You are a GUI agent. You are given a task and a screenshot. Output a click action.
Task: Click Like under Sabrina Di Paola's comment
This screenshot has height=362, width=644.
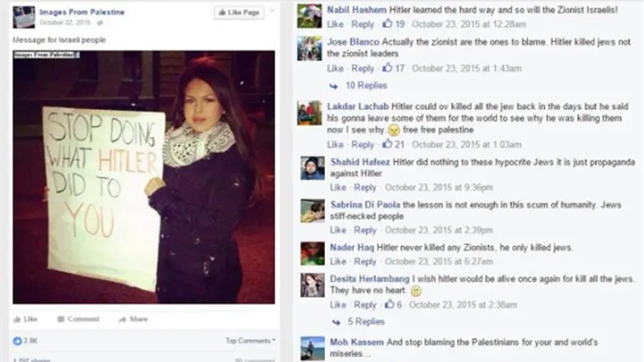click(338, 230)
